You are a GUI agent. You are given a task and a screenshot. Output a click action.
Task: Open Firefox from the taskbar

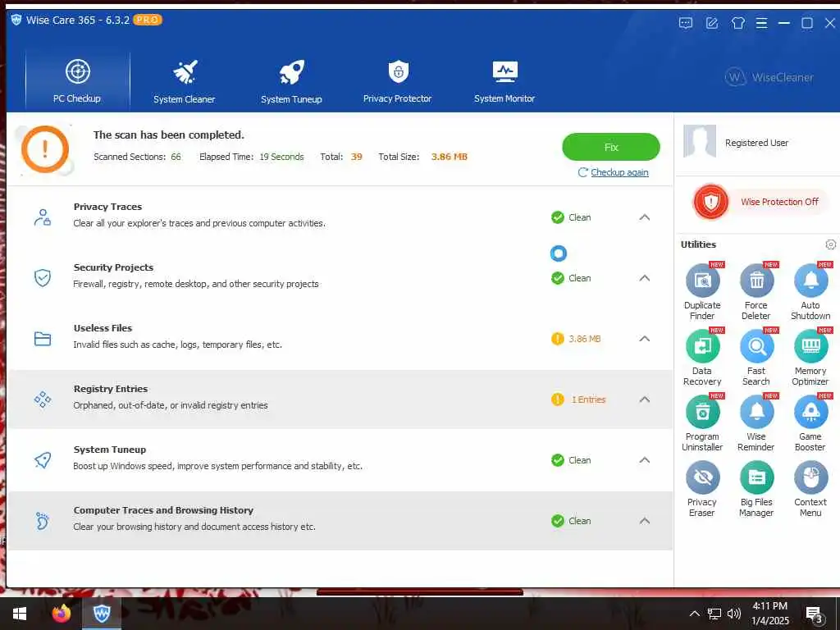pos(62,614)
